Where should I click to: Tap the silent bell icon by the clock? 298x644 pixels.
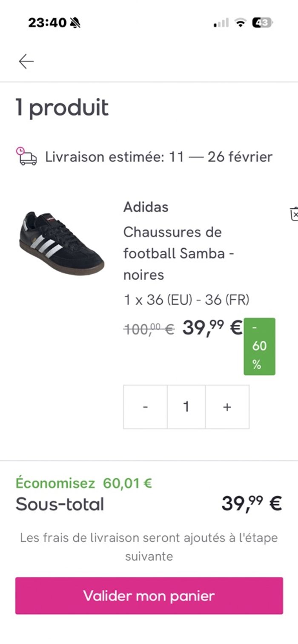pos(75,23)
